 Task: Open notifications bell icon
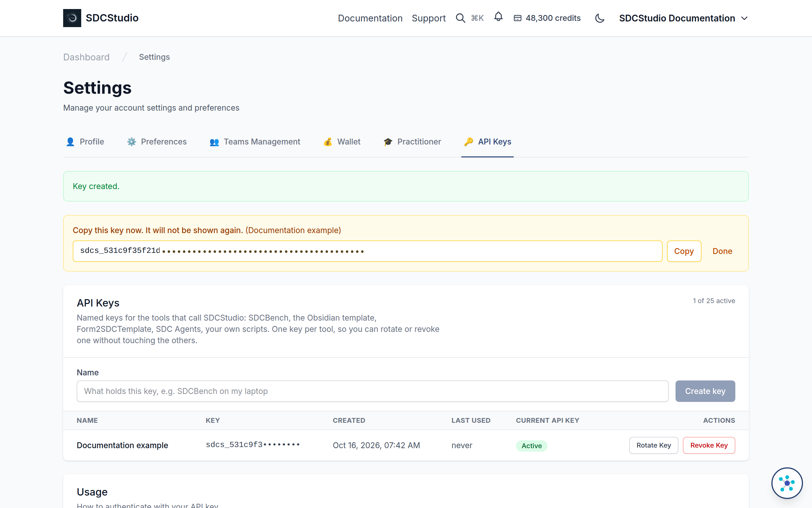(498, 17)
